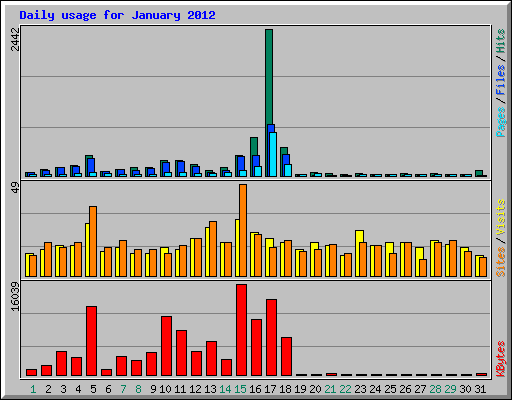Click the orange visits bar for day 13

pos(213,249)
